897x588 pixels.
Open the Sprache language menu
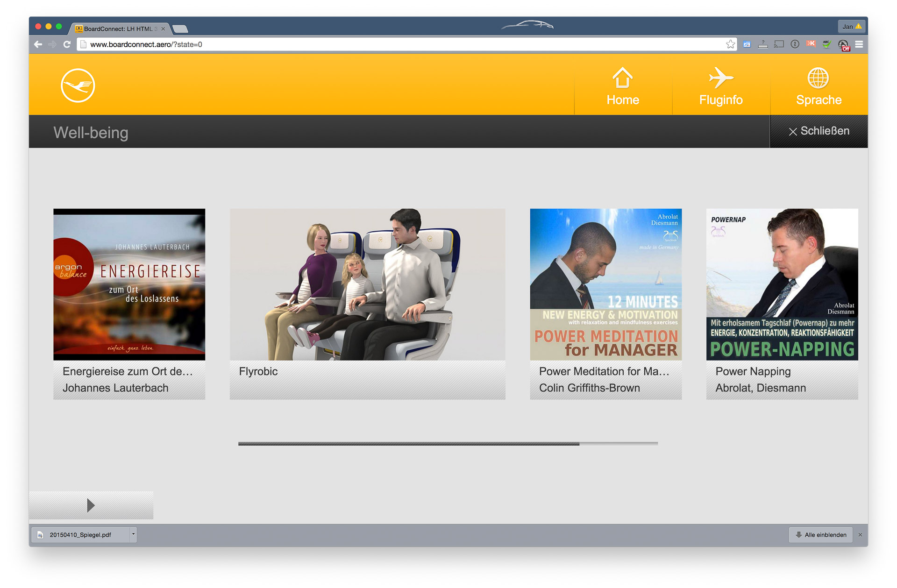(819, 86)
